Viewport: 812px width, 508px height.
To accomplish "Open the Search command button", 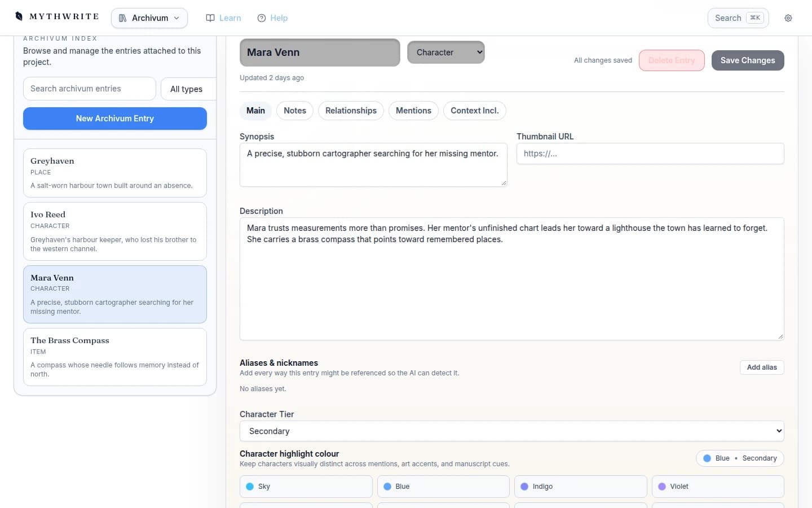I will [739, 18].
